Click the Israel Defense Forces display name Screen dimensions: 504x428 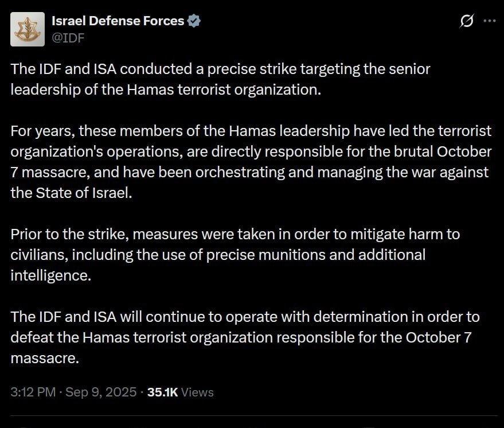[118, 21]
